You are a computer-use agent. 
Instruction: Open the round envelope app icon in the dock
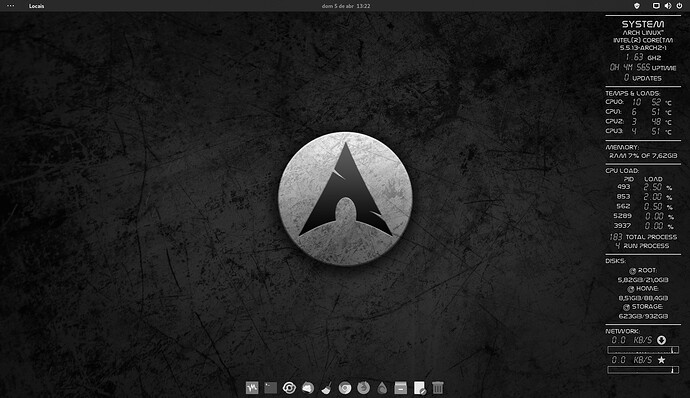coord(308,387)
